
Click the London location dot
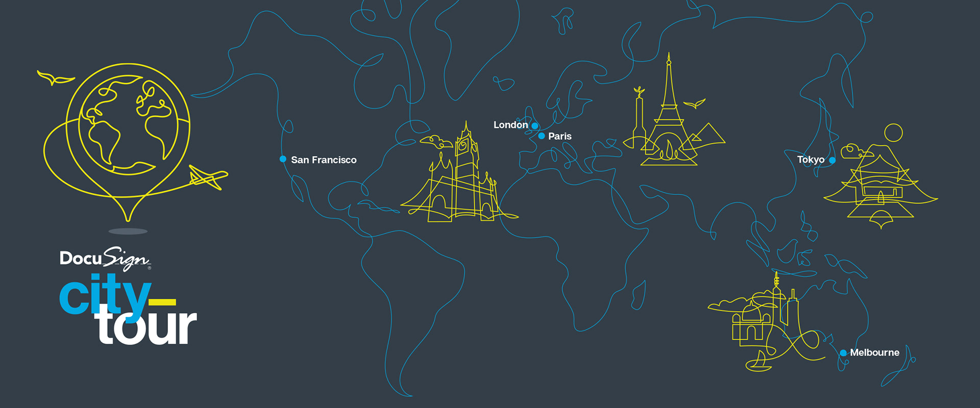pos(535,125)
